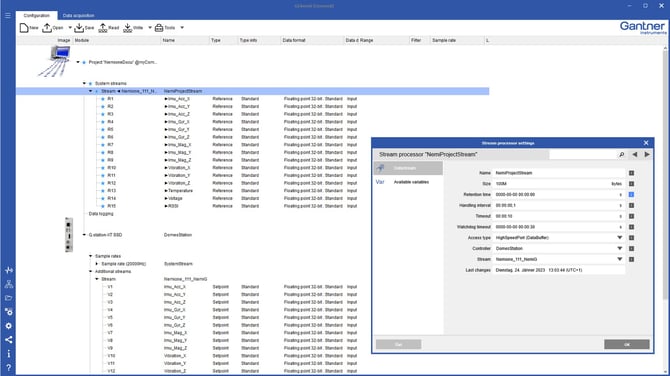The height and width of the screenshot is (376, 670).
Task: Write configuration to device with Write
Action: 133,28
